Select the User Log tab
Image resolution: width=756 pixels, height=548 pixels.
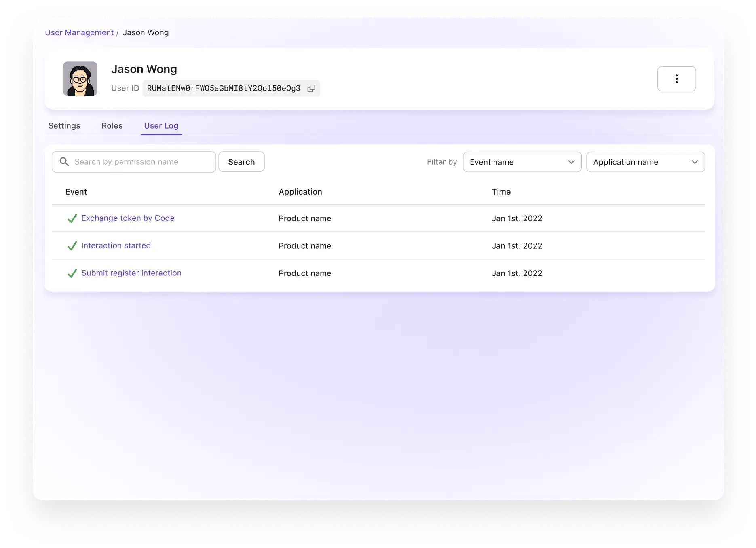click(x=161, y=126)
